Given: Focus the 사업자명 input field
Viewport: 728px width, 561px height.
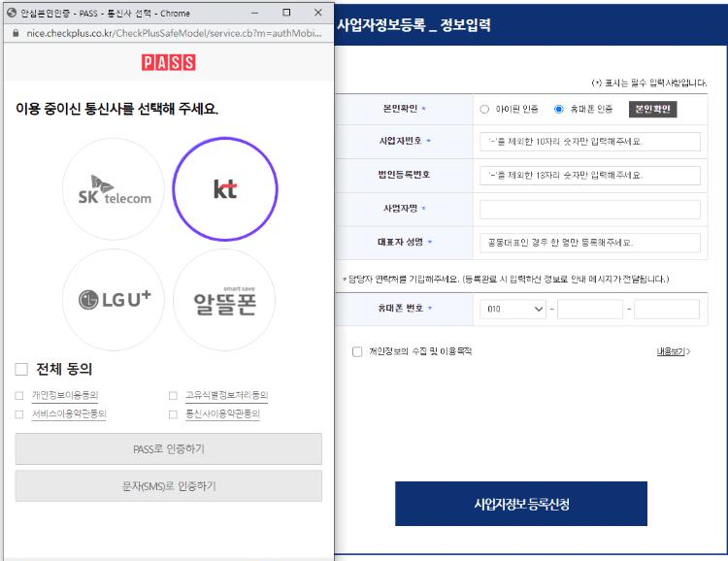Looking at the screenshot, I should pos(590,210).
